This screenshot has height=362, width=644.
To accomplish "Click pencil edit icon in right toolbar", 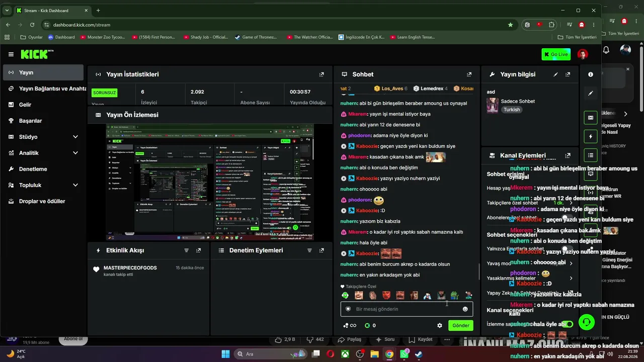I will pyautogui.click(x=591, y=93).
